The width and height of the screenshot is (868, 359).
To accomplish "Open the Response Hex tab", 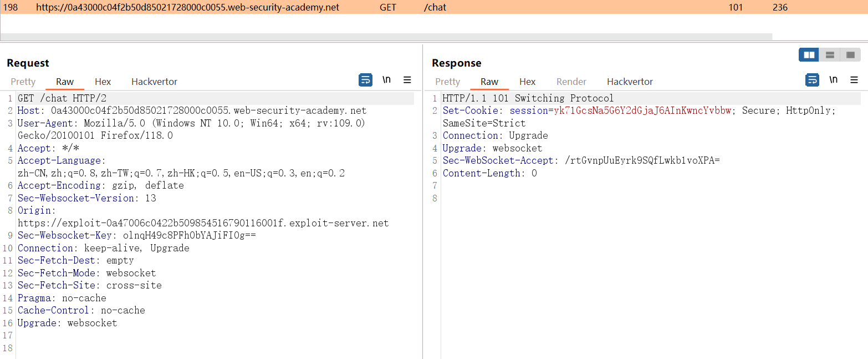I will tap(527, 82).
